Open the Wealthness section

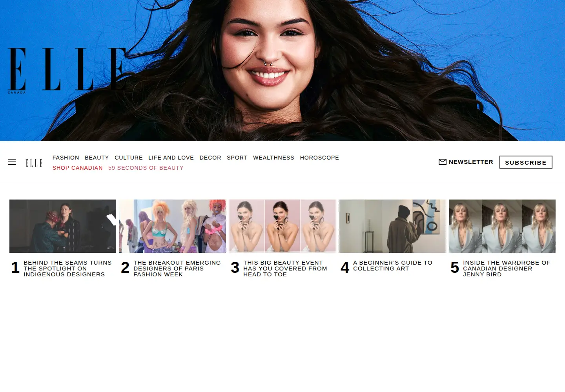click(273, 158)
